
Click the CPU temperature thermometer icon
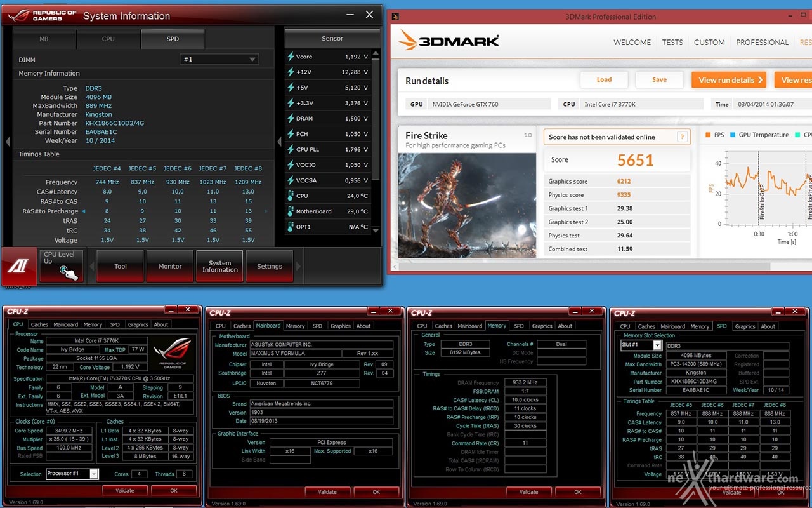291,196
